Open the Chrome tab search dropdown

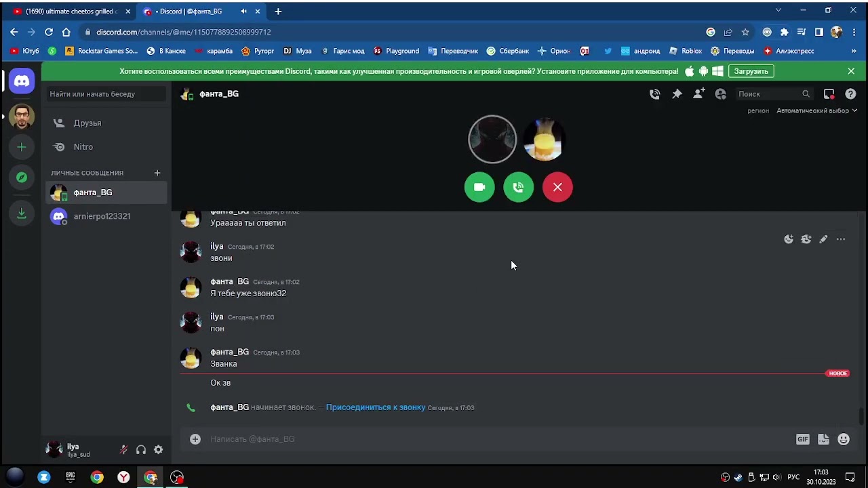(x=778, y=10)
